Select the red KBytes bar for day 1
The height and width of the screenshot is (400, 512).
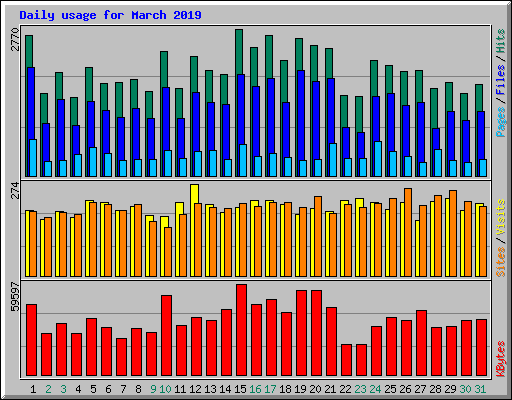(32, 340)
